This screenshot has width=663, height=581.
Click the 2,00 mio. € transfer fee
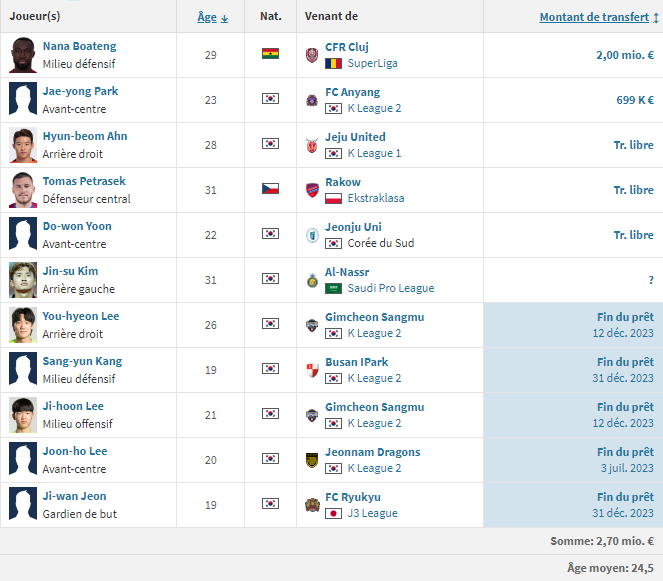click(624, 55)
